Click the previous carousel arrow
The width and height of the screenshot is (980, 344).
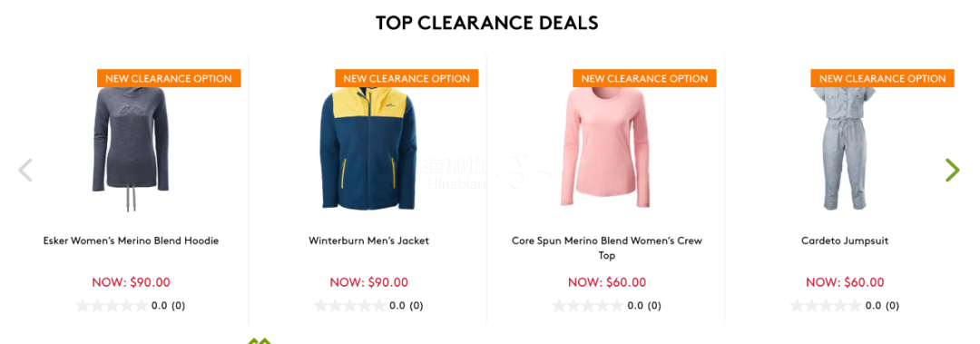click(25, 170)
